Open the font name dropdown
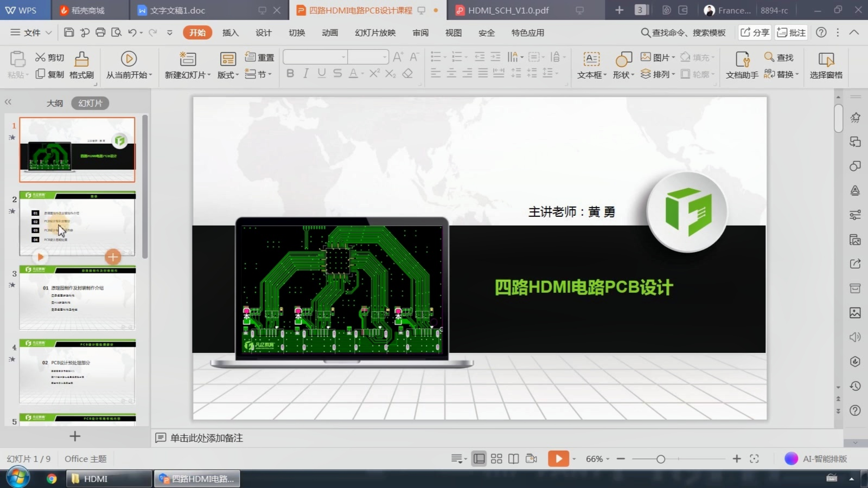Viewport: 868px width, 488px height. (343, 57)
